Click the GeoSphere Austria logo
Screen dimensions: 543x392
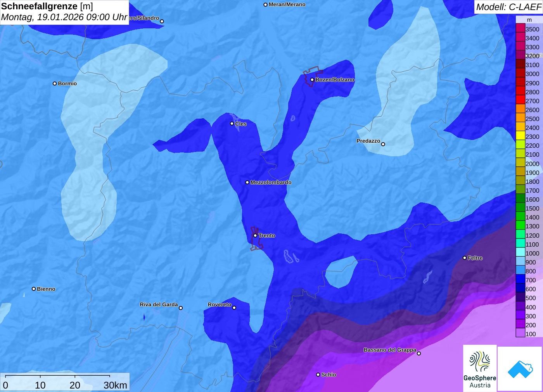click(480, 368)
